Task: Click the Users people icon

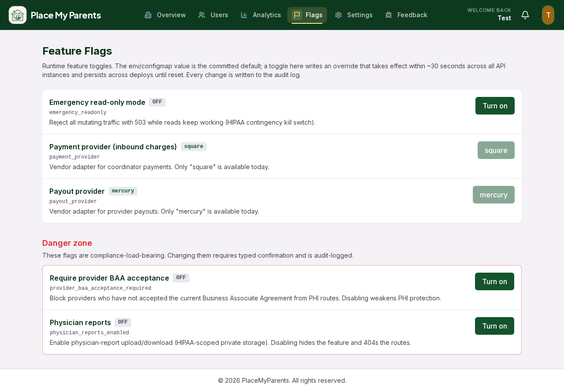Action: point(202,15)
